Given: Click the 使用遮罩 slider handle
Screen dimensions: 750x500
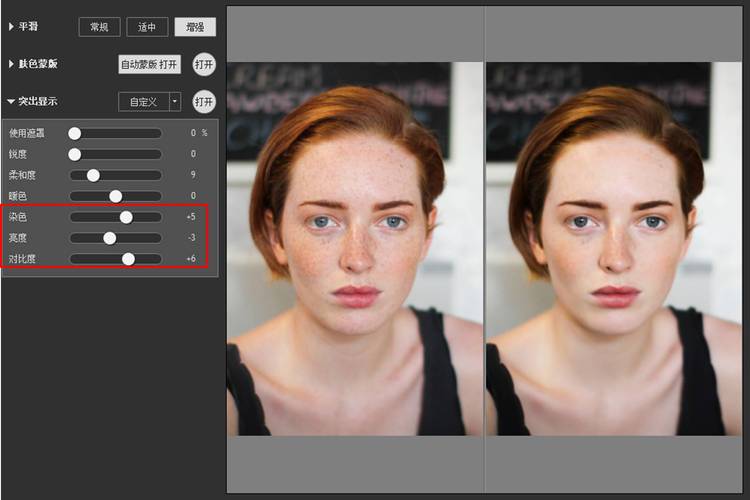Looking at the screenshot, I should pos(75,133).
